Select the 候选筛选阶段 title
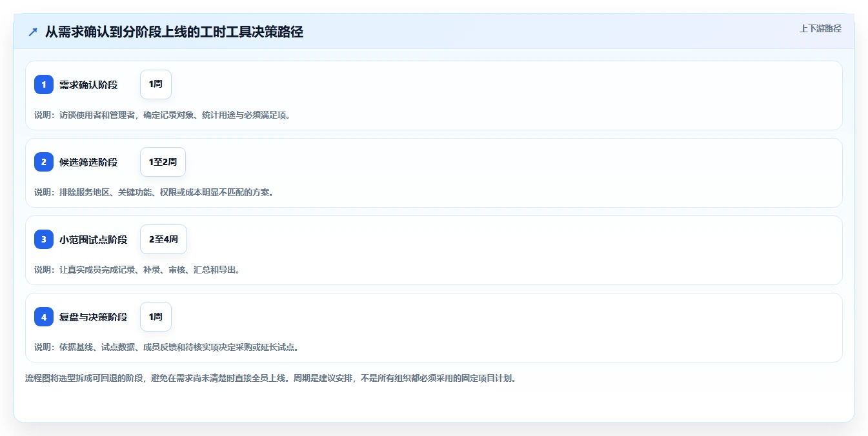The height and width of the screenshot is (436, 868). tap(88, 162)
